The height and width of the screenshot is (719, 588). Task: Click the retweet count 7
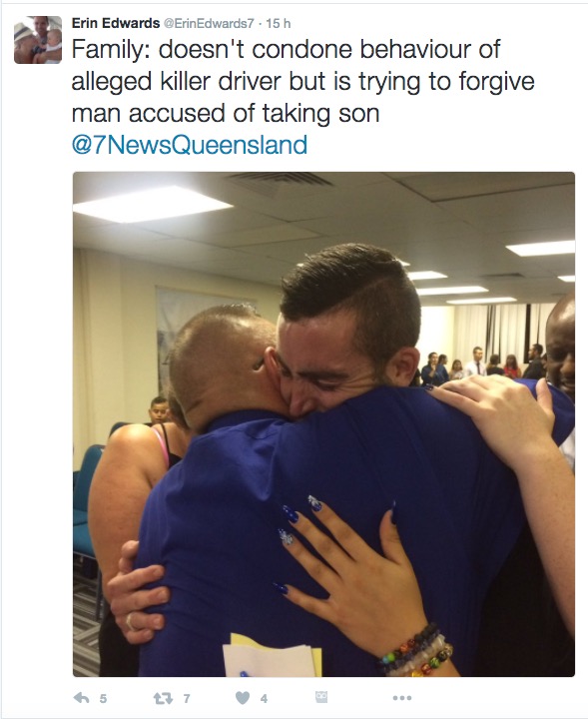click(186, 699)
